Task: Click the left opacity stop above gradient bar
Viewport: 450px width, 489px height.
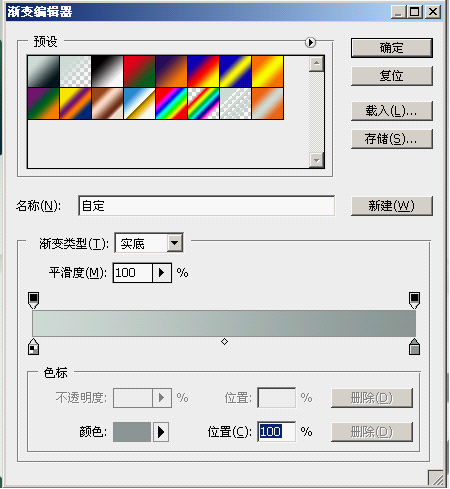Action: (x=33, y=300)
